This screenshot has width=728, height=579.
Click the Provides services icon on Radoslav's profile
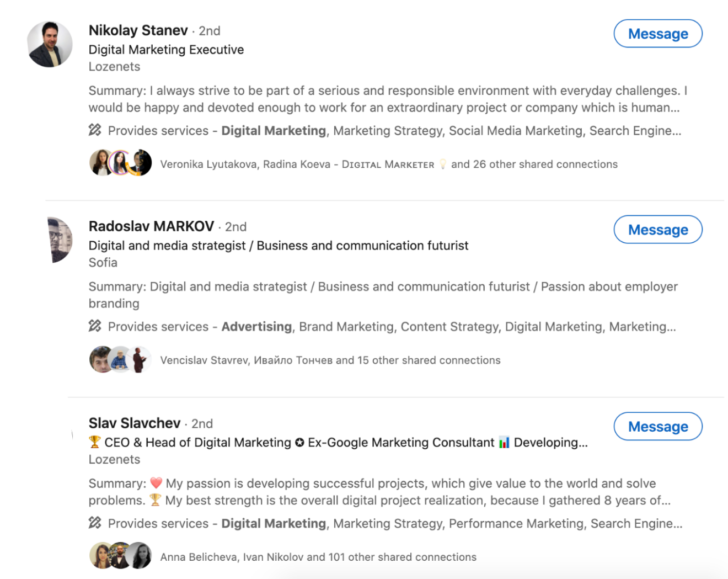(94, 326)
